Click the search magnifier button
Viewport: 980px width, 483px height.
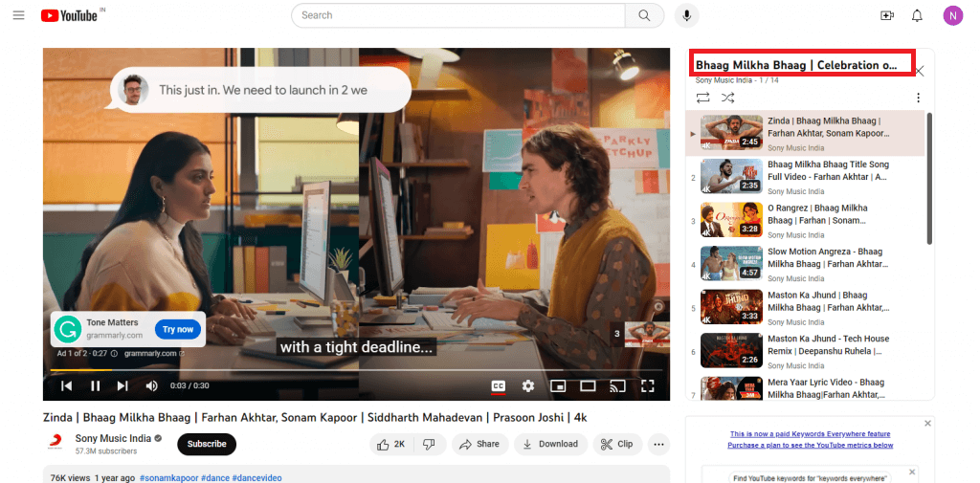click(x=644, y=15)
